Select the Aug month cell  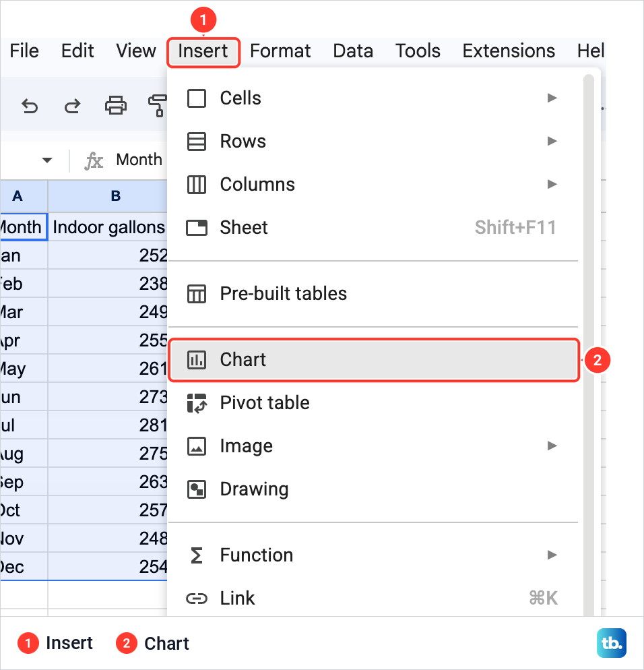click(x=24, y=454)
